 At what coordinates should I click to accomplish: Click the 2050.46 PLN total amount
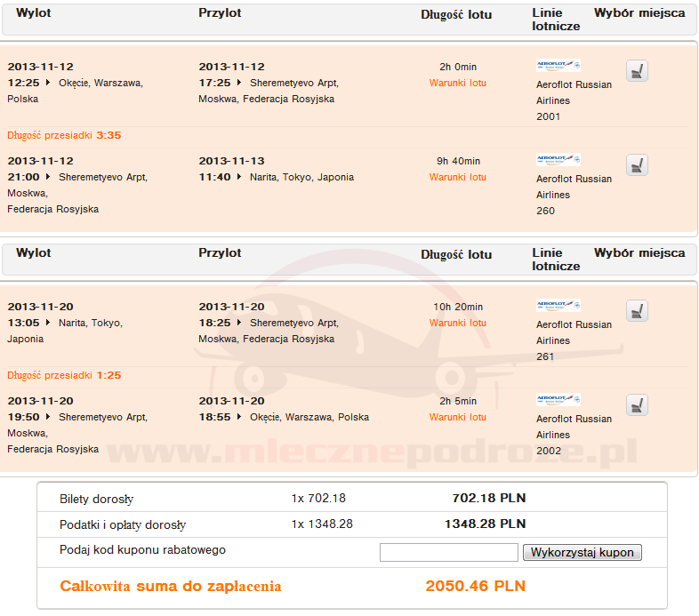click(x=475, y=587)
